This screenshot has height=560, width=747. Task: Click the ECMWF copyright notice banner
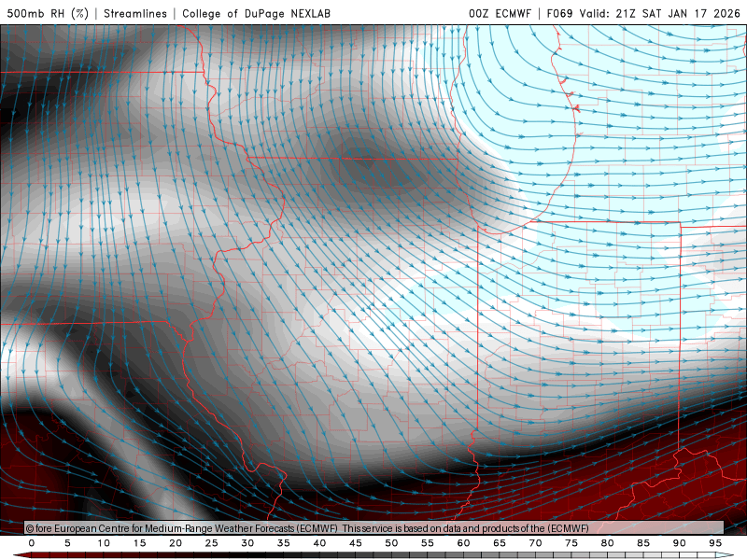pyautogui.click(x=374, y=528)
